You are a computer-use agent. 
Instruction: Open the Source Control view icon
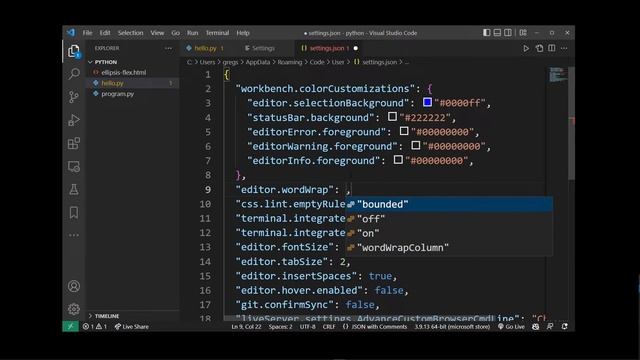coord(74,97)
